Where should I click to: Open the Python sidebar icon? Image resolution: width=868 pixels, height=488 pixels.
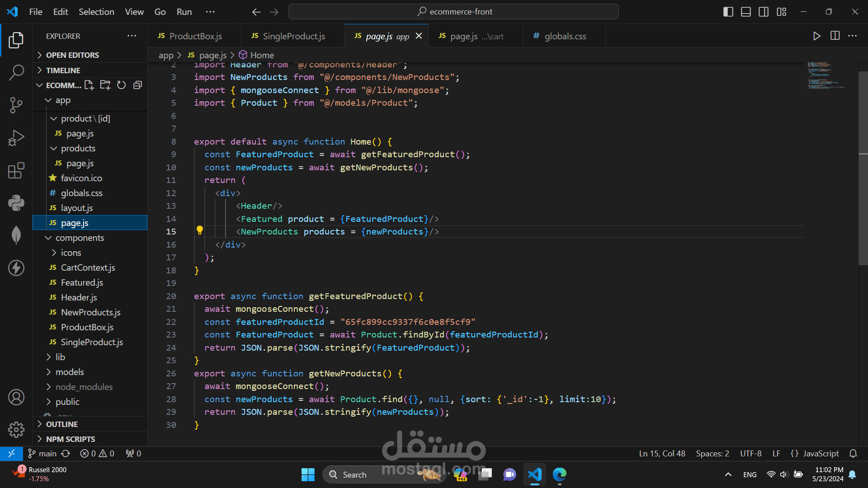click(x=16, y=203)
